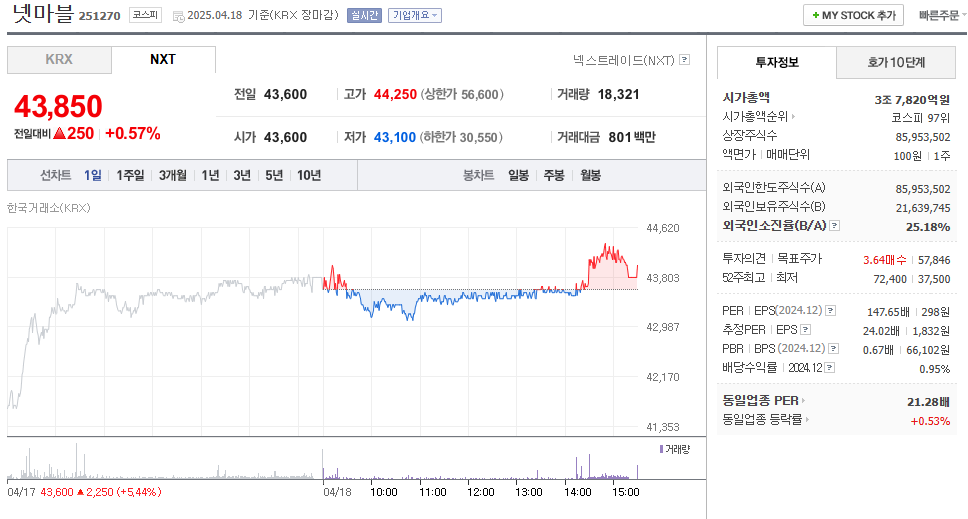The image size is (968, 519).
Task: Click the 거래대금 value 801 백만
Action: (632, 138)
